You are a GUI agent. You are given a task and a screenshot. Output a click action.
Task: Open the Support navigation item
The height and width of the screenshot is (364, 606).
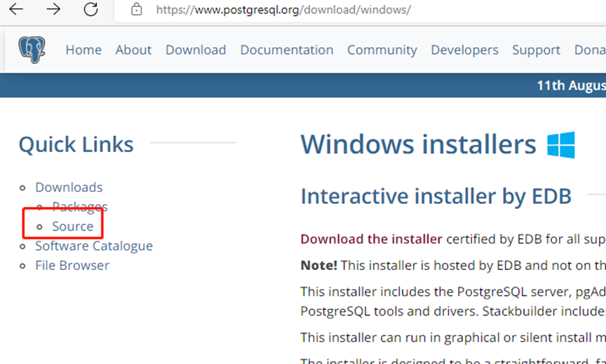536,50
